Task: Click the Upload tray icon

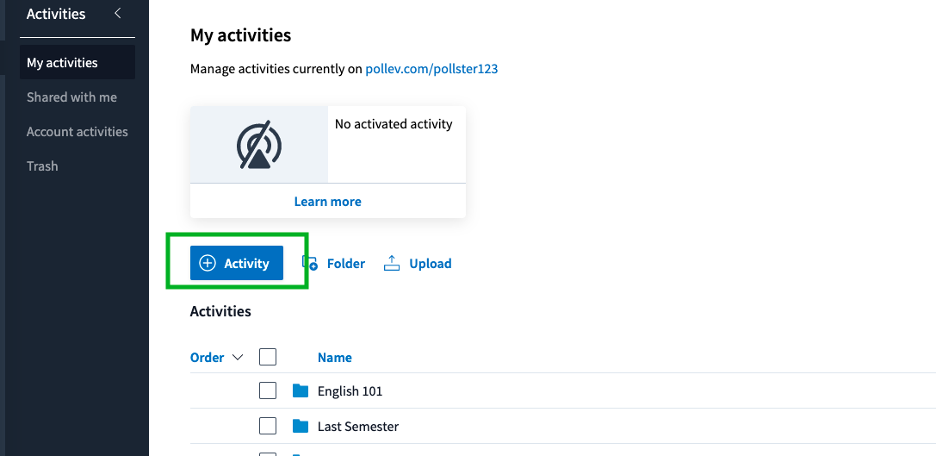Action: tap(392, 263)
